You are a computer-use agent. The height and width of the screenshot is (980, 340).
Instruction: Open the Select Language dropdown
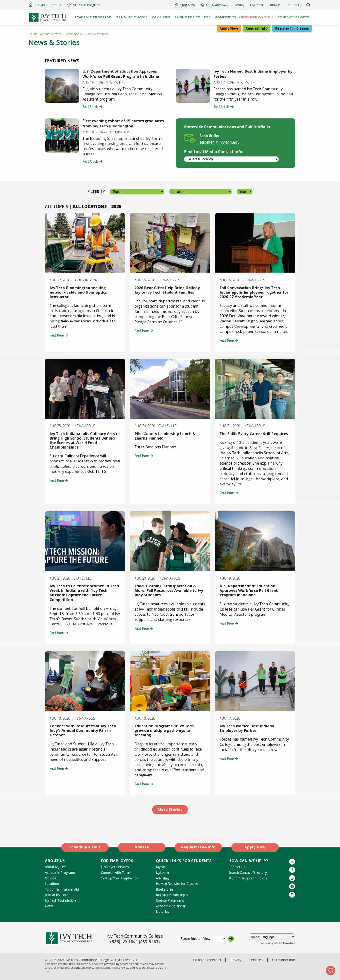click(272, 937)
